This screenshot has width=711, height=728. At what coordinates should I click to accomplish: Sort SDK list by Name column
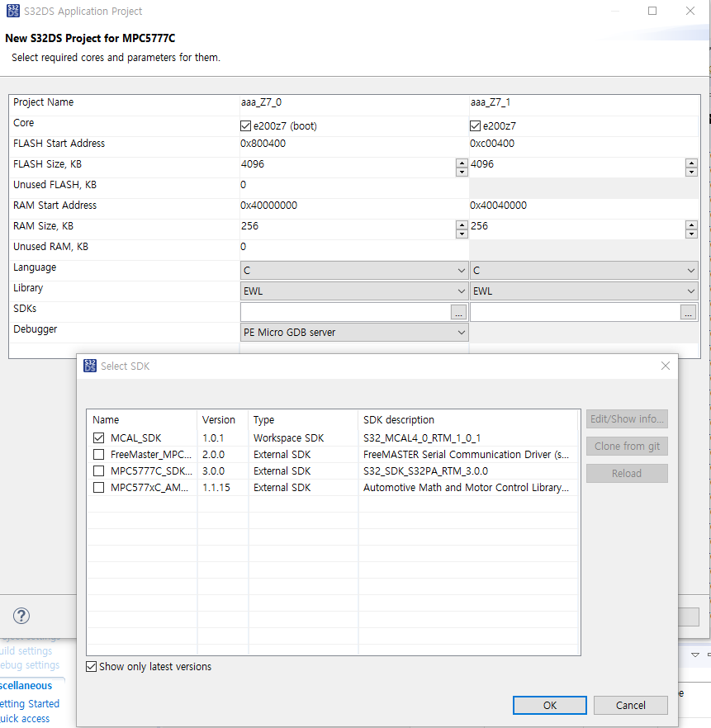142,419
